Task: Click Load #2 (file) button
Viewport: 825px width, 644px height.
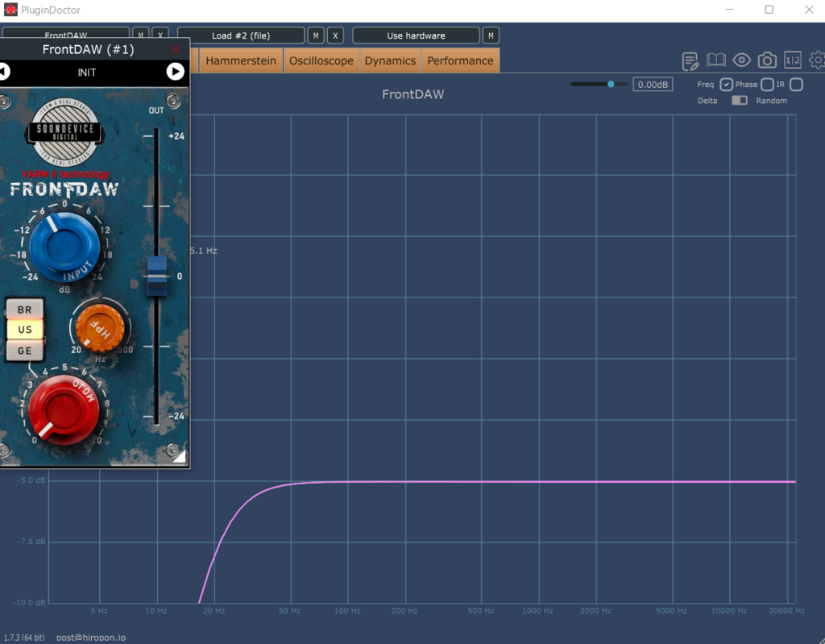Action: pos(241,35)
